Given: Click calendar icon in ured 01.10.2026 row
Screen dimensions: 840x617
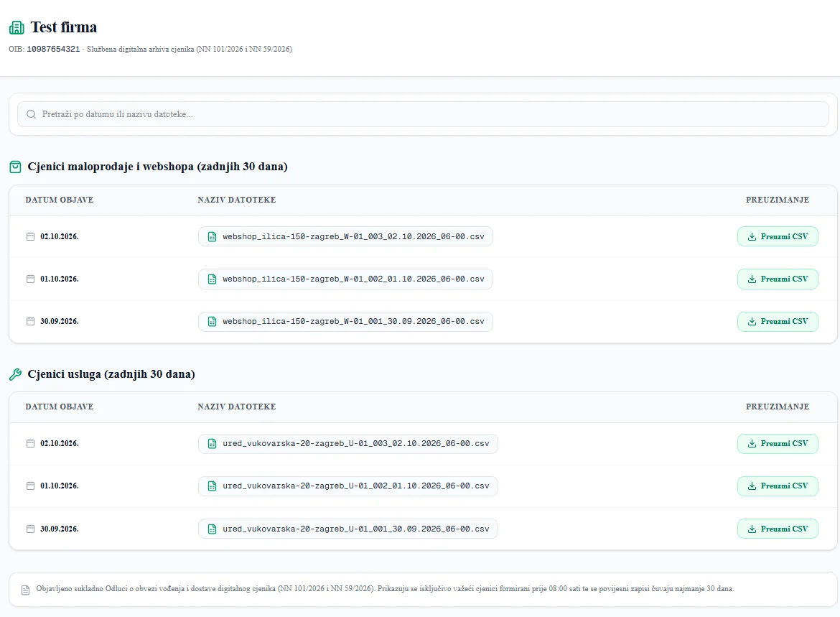Looking at the screenshot, I should pos(31,486).
